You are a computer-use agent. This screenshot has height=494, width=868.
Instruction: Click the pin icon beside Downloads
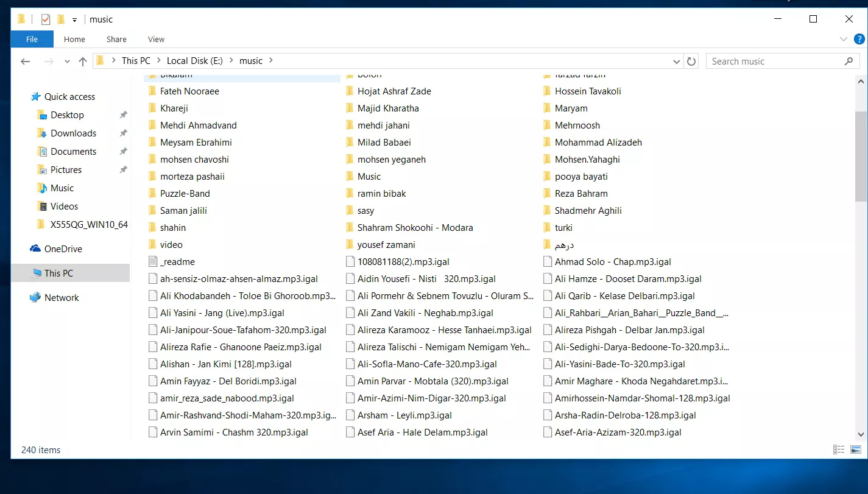coord(123,133)
